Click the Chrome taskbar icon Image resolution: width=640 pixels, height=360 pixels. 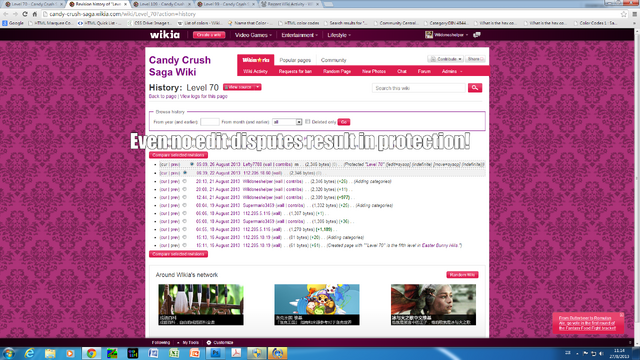pyautogui.click(x=91, y=353)
